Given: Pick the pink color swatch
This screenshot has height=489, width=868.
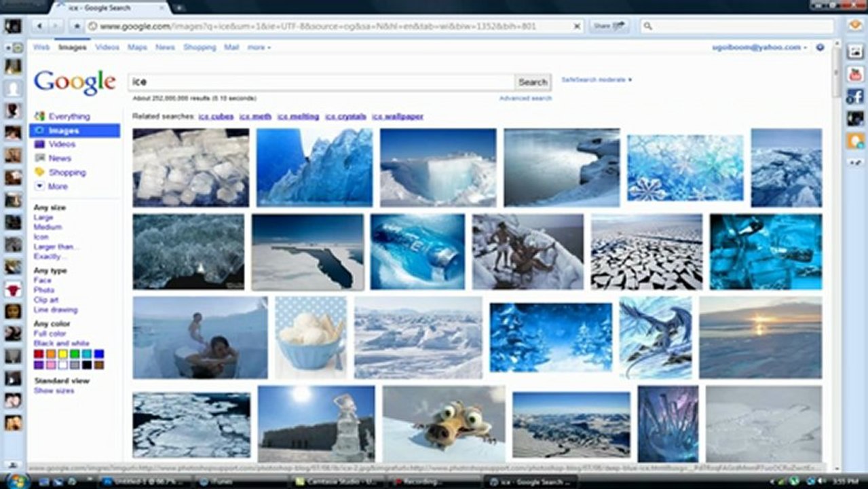Looking at the screenshot, I should pos(51,365).
